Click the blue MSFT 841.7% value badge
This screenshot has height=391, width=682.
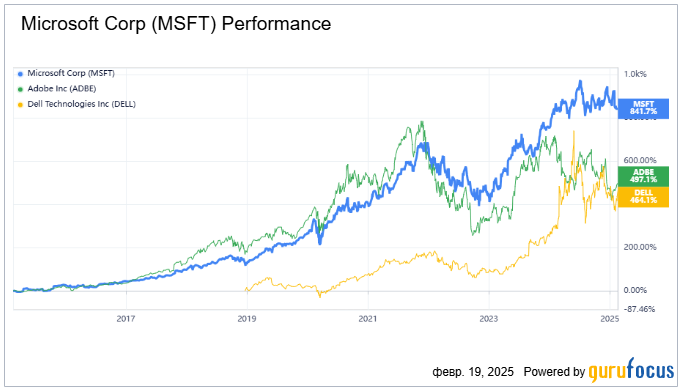(x=643, y=108)
